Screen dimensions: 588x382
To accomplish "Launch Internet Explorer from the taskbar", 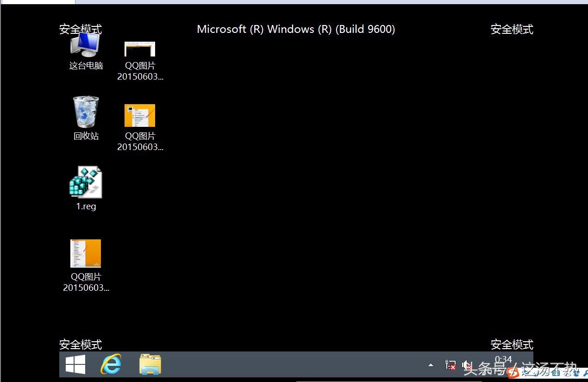I will (x=111, y=364).
